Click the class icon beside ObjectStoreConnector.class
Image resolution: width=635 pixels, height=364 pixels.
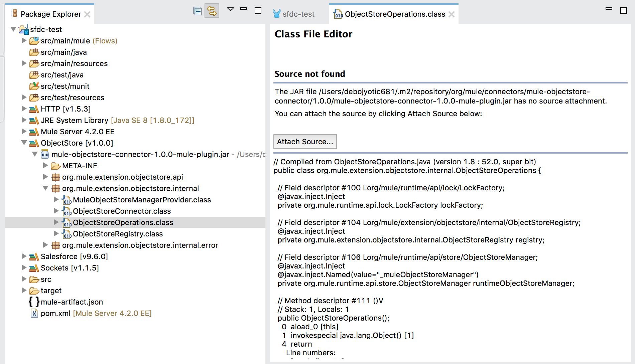pyautogui.click(x=67, y=211)
